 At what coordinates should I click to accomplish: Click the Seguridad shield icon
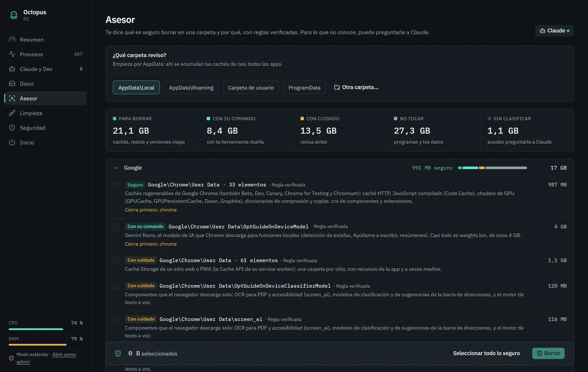coord(12,128)
